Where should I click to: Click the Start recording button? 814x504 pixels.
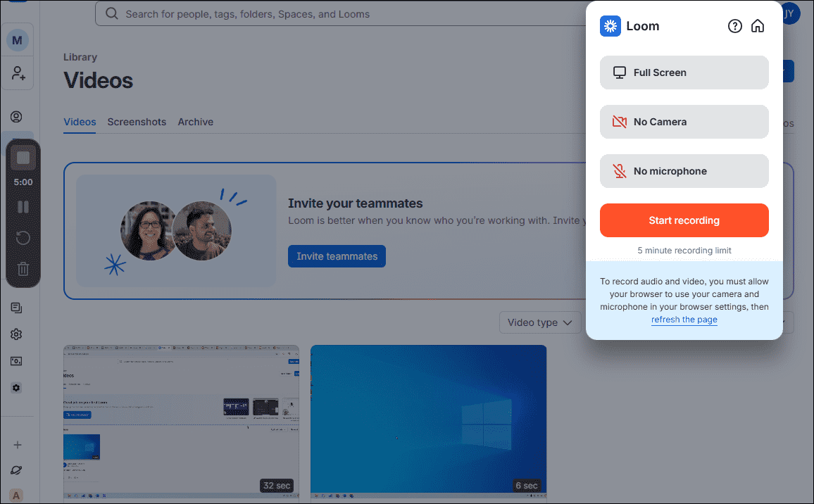coord(684,220)
